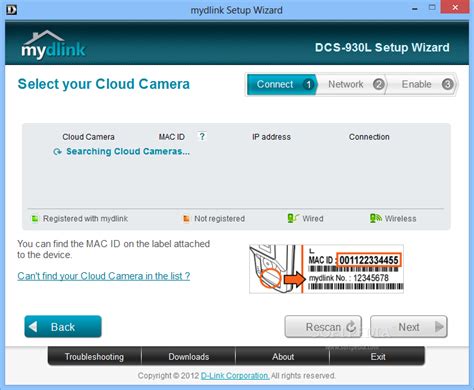Open Can't find your Cloud Camera link

(104, 276)
